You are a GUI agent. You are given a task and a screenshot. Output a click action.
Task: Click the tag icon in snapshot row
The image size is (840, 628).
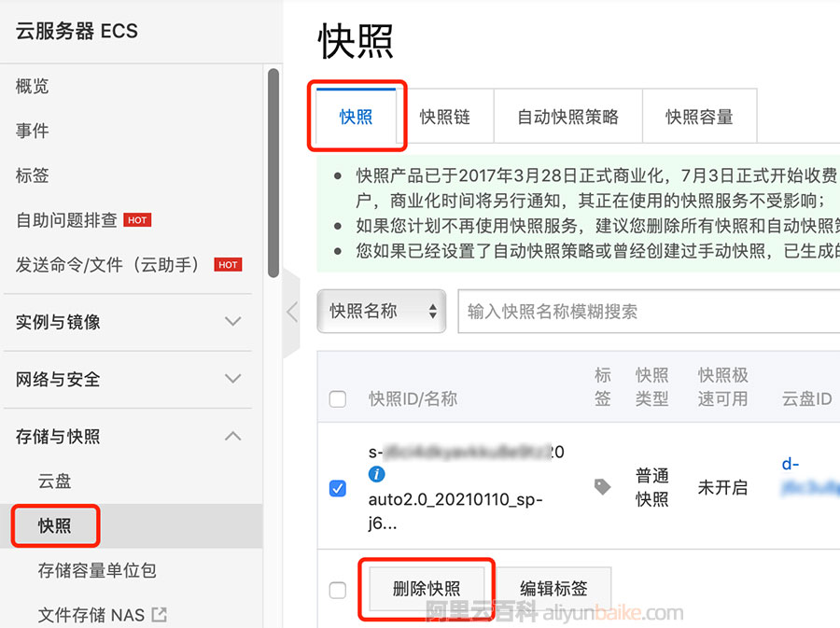pos(603,487)
